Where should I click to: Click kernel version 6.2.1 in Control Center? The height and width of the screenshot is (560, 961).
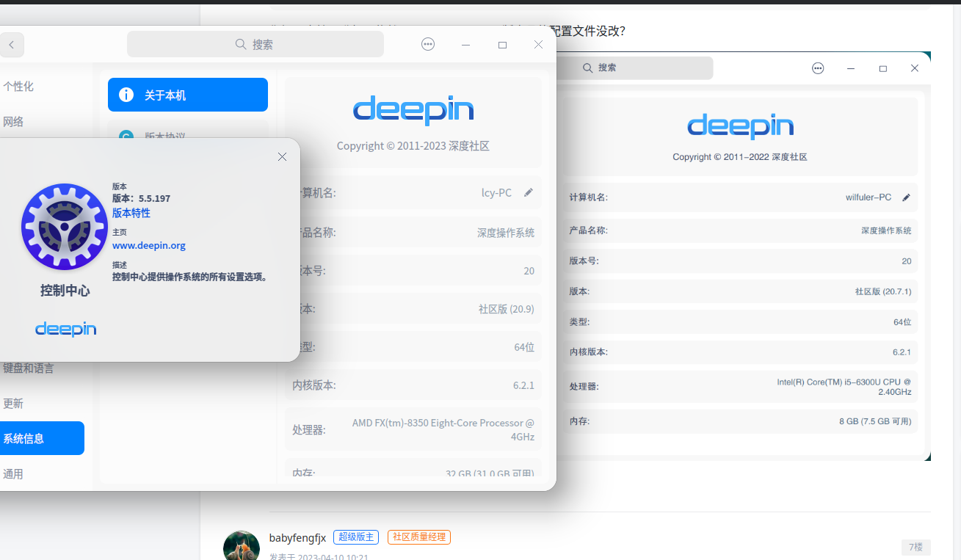523,385
